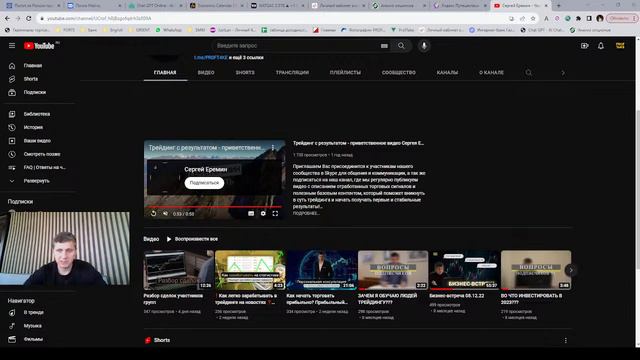Open Ваши видео in the sidebar
This screenshot has height=360, width=640.
coord(37,141)
